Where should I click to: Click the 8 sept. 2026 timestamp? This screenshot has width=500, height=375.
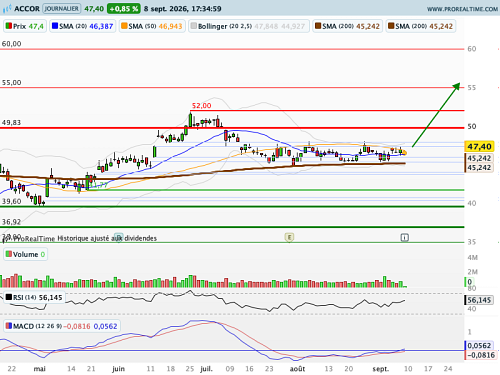182,9
